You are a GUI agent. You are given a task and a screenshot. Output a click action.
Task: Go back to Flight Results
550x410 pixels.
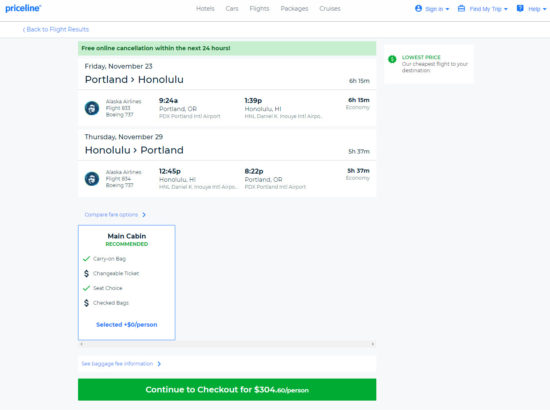[x=56, y=29]
